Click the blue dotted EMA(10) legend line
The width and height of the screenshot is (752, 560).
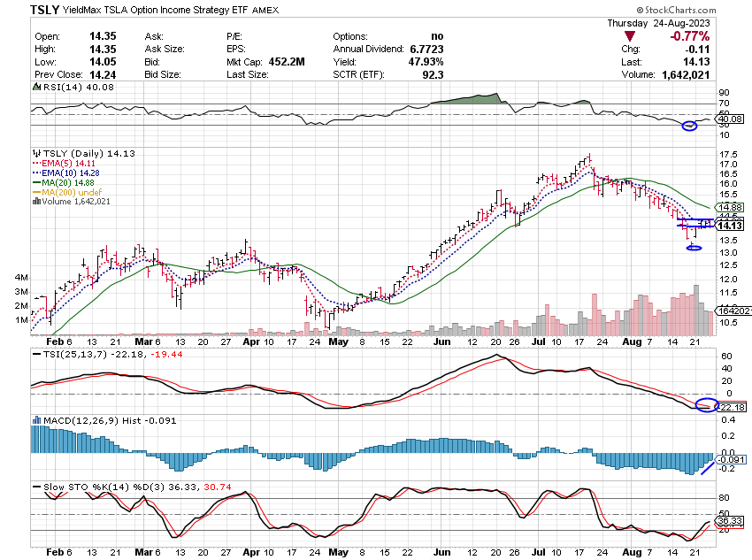click(x=37, y=173)
